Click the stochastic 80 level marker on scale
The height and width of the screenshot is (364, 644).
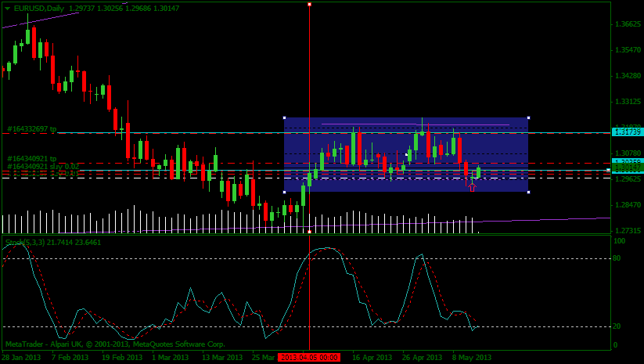(617, 258)
